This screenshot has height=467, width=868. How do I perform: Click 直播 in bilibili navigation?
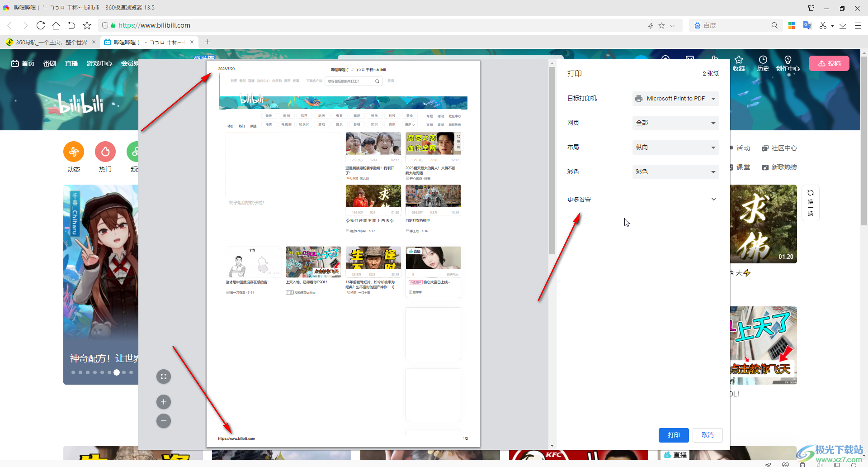point(71,63)
